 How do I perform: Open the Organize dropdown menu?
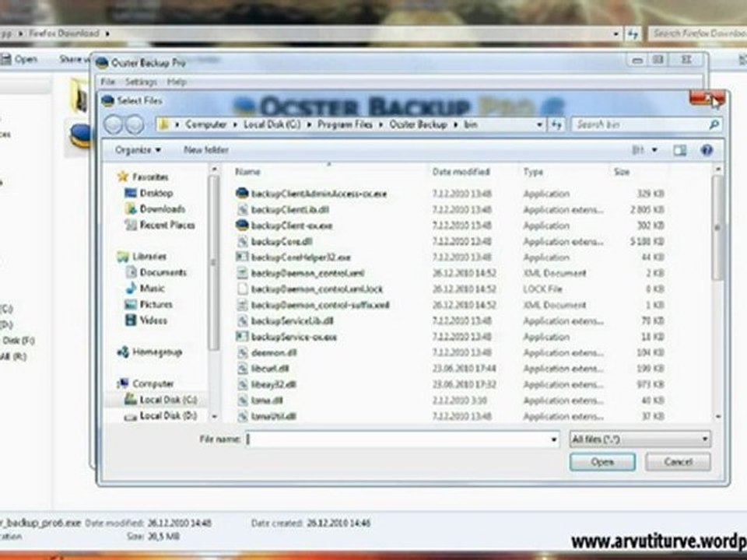pos(138,150)
